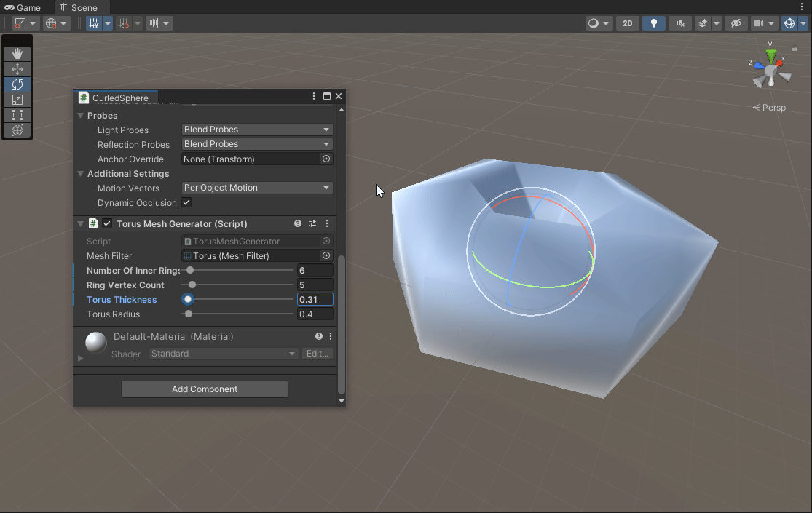Click the snap increment icon

point(124,23)
